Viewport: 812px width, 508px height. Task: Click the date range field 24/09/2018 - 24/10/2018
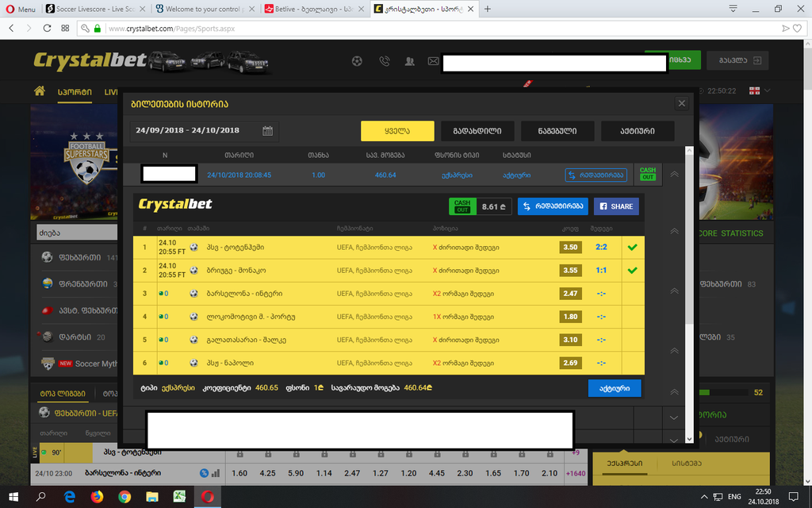204,131
